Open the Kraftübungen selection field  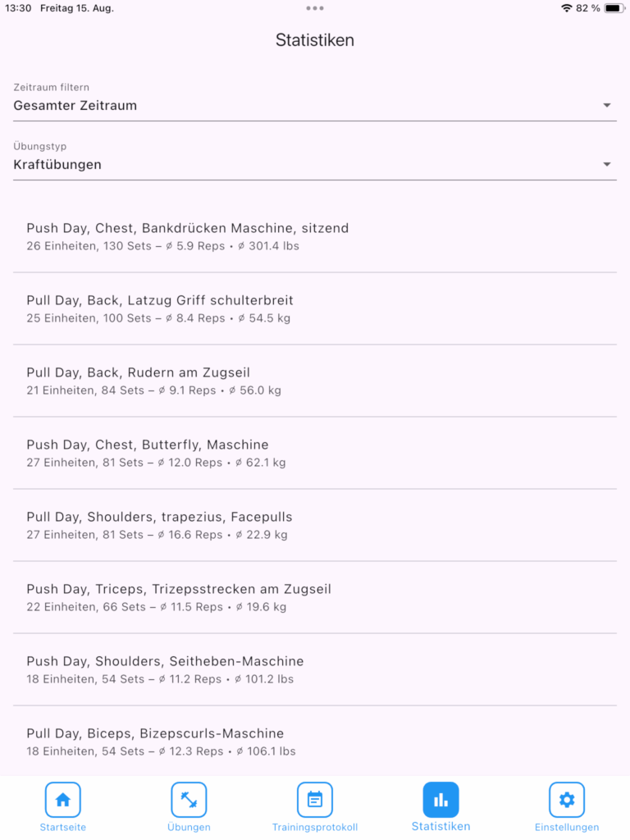coord(304,164)
